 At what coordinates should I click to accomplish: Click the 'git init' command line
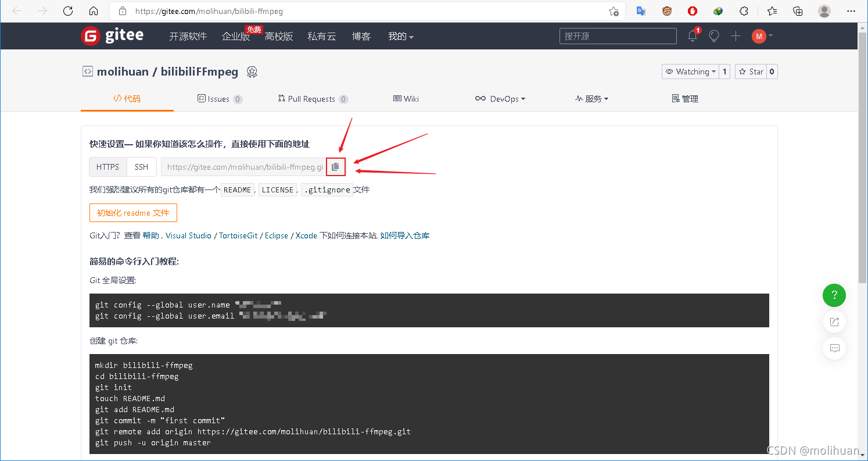(113, 387)
